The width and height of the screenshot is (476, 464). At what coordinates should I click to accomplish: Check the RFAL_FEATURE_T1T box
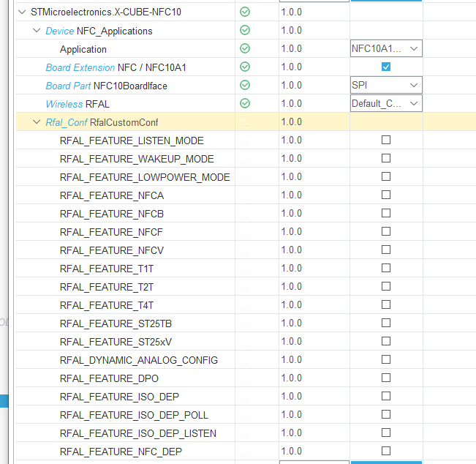(386, 268)
